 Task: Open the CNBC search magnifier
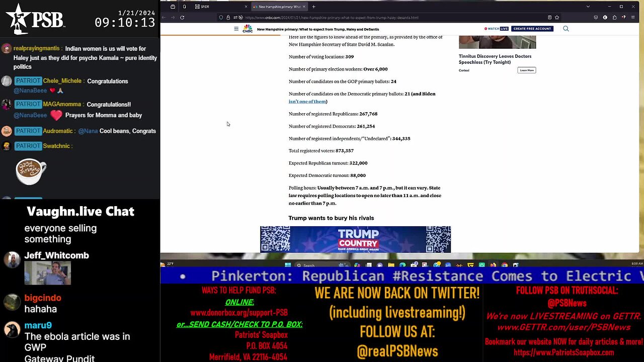[x=566, y=29]
